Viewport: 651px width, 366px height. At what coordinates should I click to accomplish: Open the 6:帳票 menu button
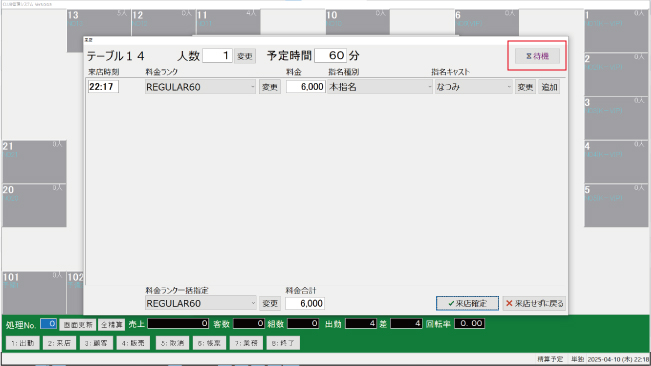209,343
